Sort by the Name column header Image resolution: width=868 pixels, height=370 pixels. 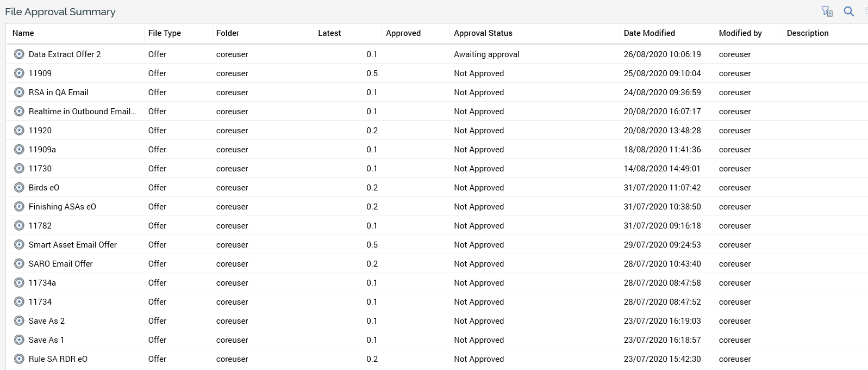click(x=23, y=33)
